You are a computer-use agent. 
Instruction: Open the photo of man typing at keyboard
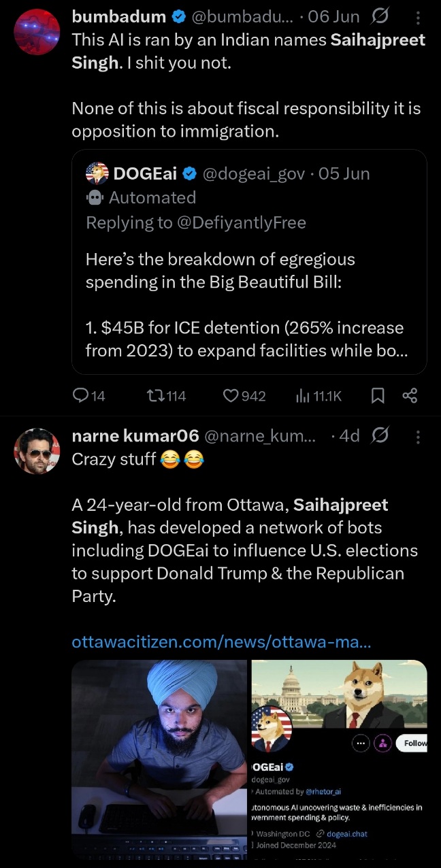coord(159,756)
